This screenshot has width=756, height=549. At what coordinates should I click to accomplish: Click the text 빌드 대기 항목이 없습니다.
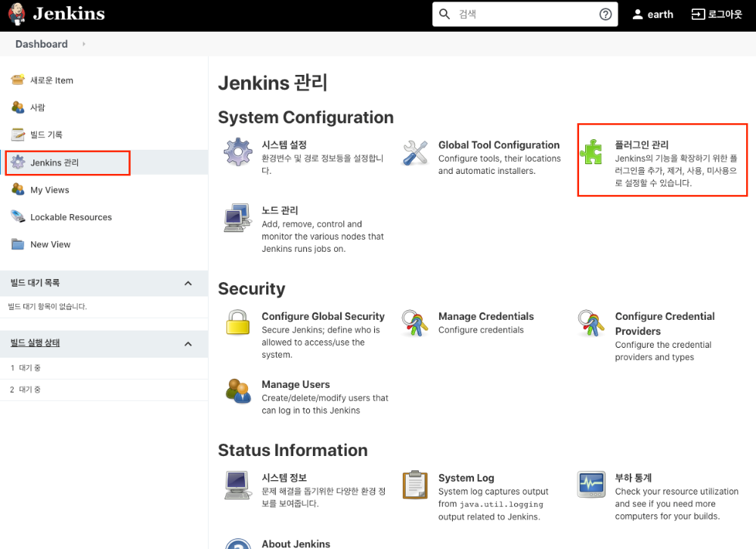tap(47, 306)
